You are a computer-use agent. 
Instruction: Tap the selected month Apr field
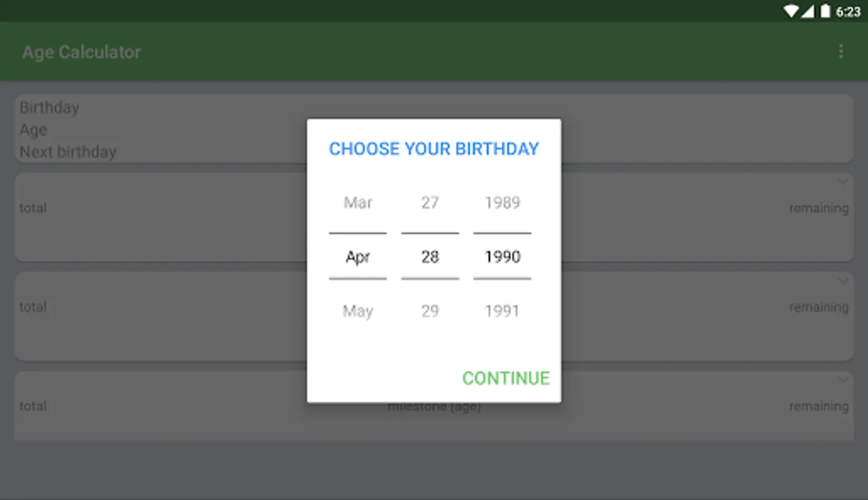358,257
